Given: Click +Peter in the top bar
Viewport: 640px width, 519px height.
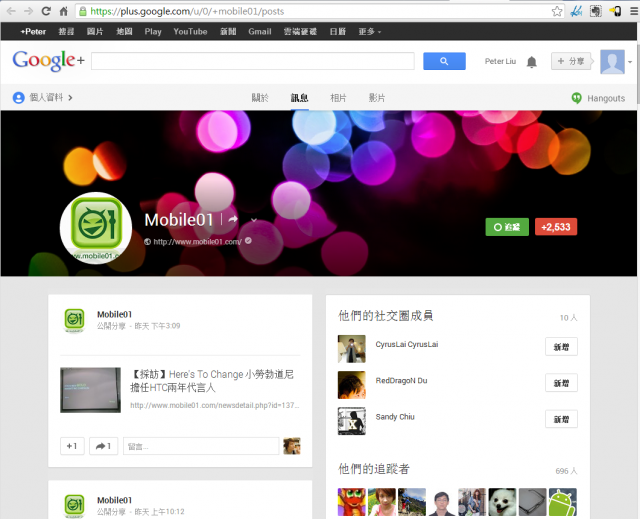Looking at the screenshot, I should point(33,31).
